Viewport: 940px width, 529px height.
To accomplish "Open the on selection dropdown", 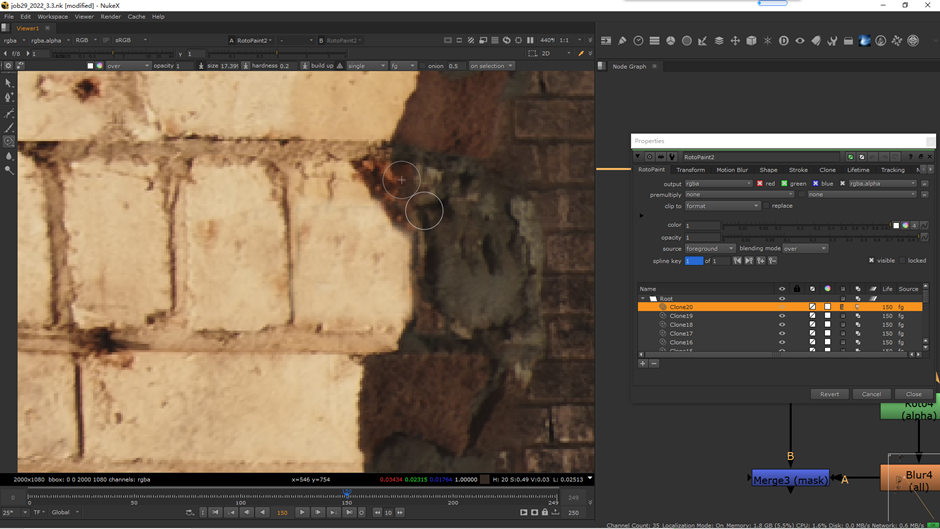I will (491, 66).
